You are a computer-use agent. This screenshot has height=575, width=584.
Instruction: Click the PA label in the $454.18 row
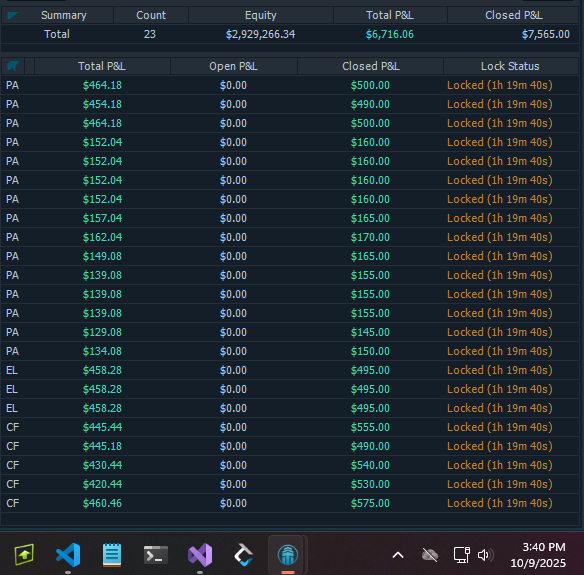pyautogui.click(x=12, y=104)
